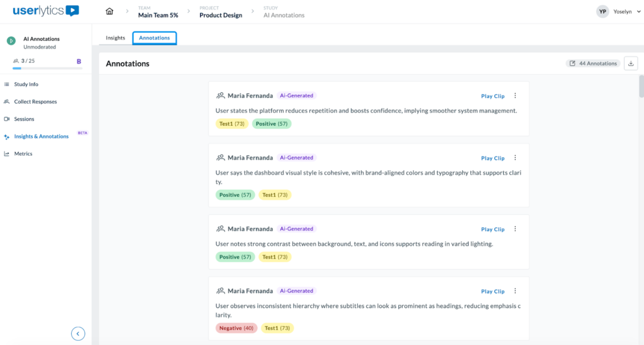Screen dimensions: 644x345
Task: Click the Negative (40) red tag
Action: click(236, 328)
